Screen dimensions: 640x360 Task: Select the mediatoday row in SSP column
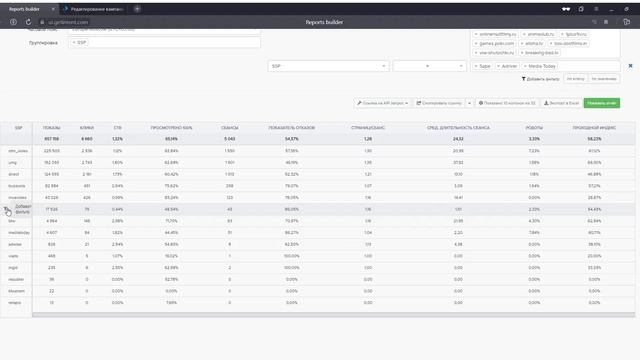19,233
